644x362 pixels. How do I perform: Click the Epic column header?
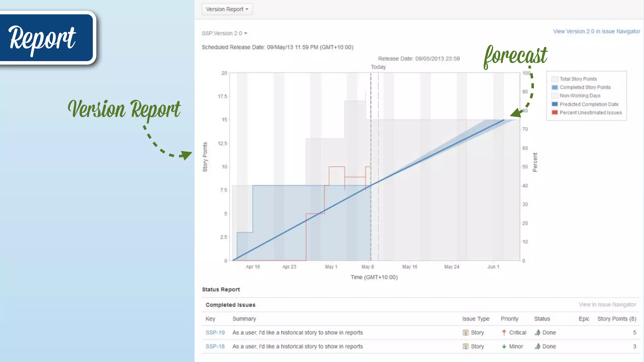pyautogui.click(x=584, y=319)
